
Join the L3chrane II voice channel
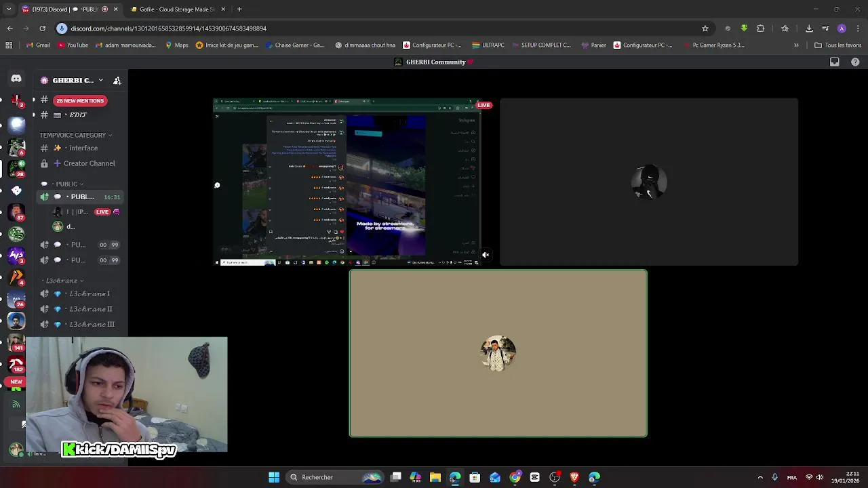(x=81, y=309)
